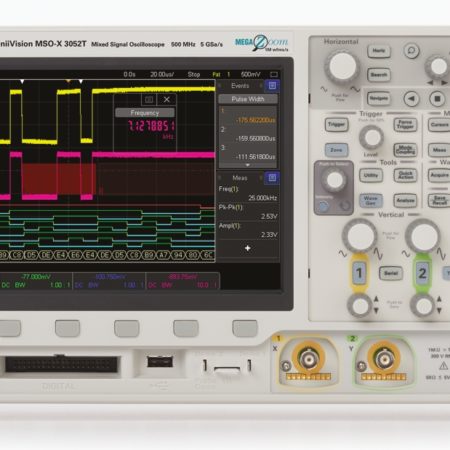
Task: Toggle channel 1 yellow button
Action: pyautogui.click(x=359, y=273)
